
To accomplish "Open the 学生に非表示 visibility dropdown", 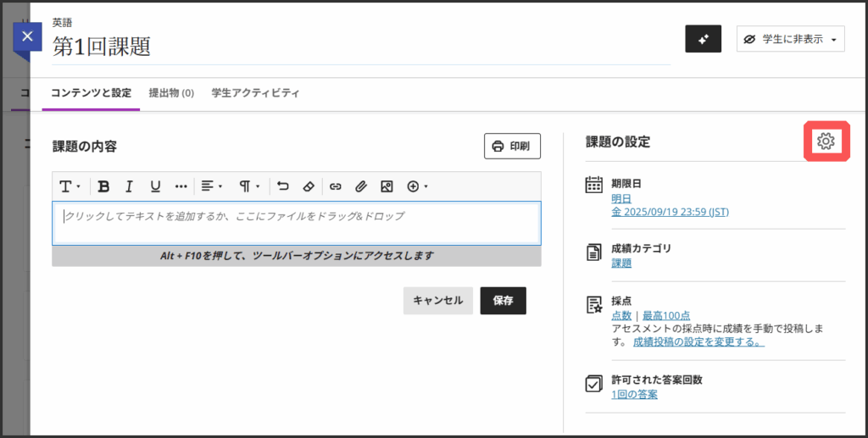I will click(790, 39).
